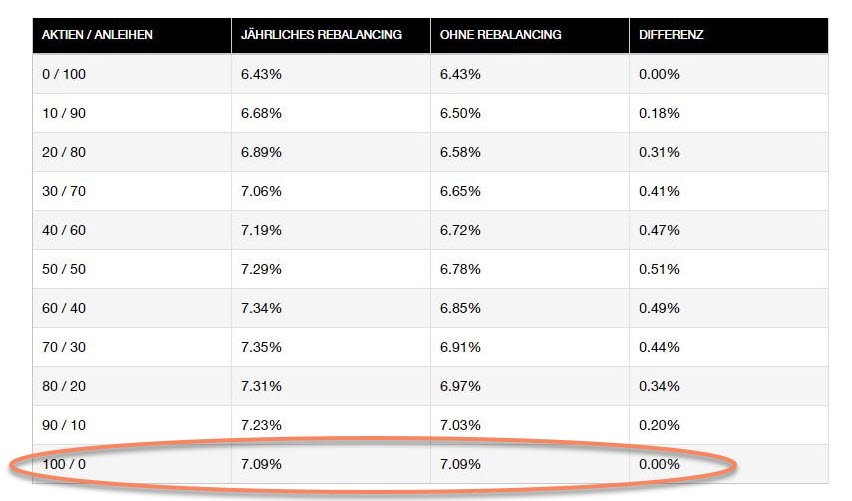
Task: Select the 60 / 40 allocation cell
Action: click(x=64, y=309)
